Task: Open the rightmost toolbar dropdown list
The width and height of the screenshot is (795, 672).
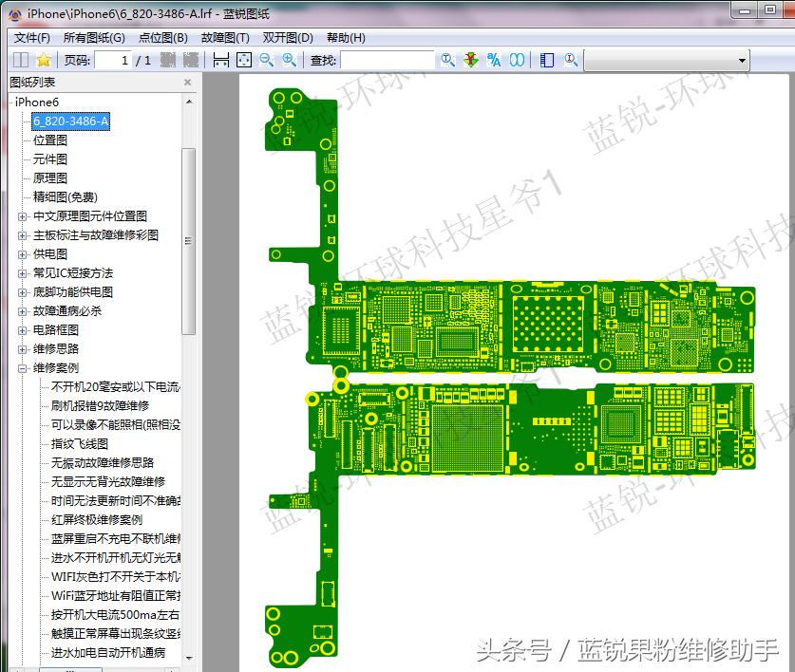Action: (742, 60)
